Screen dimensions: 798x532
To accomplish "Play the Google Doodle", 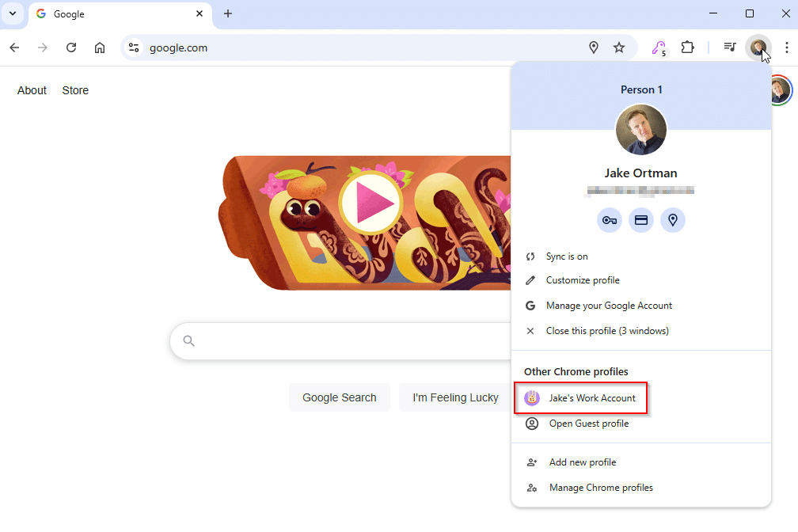I will (371, 203).
